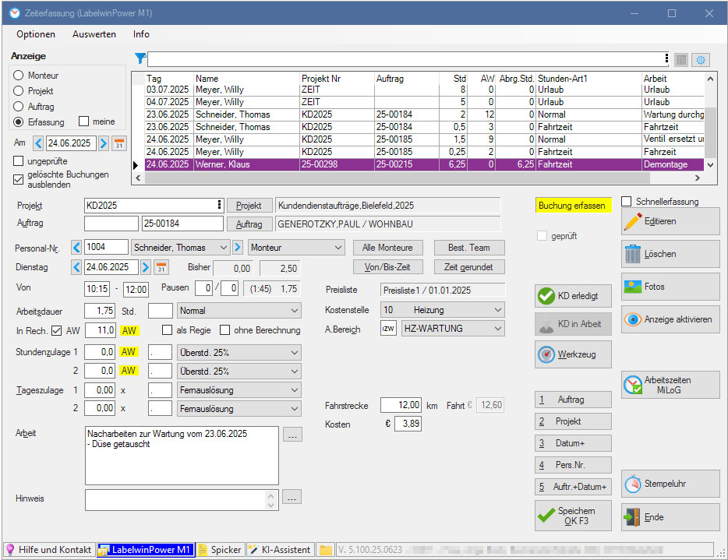Open the calendar picker next to the Am date
The height and width of the screenshot is (560, 728).
click(x=119, y=143)
